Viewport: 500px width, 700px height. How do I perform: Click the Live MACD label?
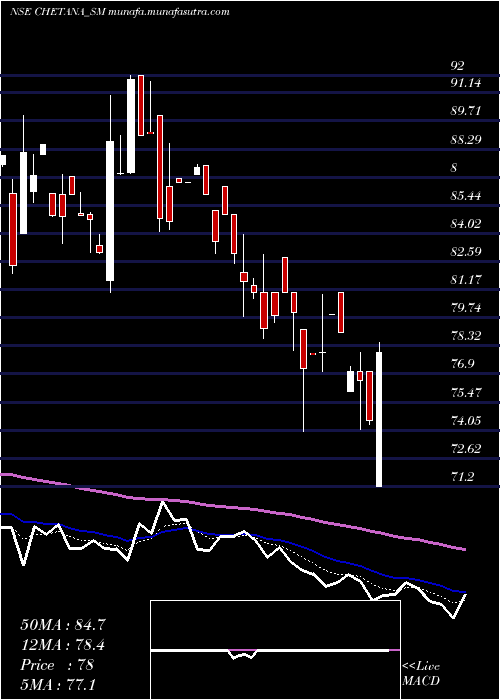coord(421,674)
